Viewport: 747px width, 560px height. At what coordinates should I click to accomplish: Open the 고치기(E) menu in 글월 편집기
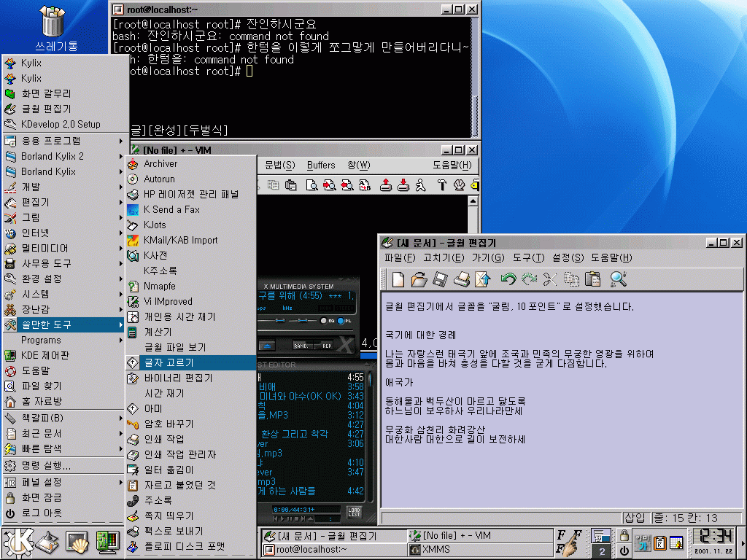(444, 258)
